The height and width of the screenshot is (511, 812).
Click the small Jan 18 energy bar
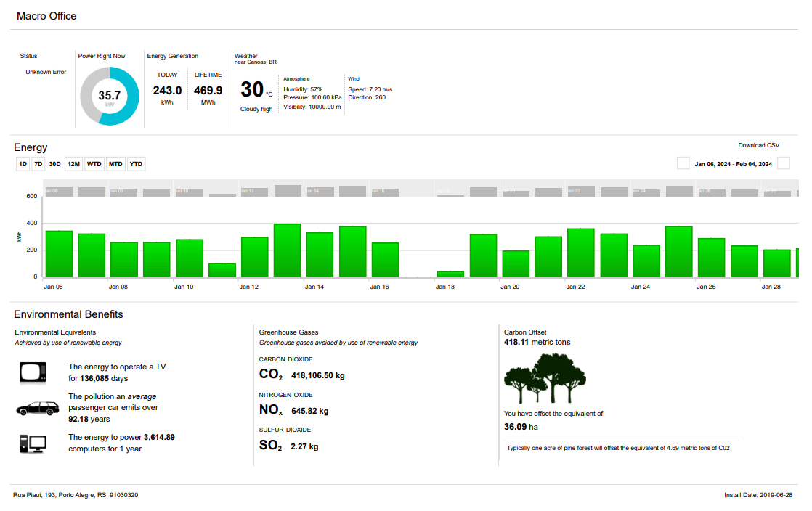450,274
